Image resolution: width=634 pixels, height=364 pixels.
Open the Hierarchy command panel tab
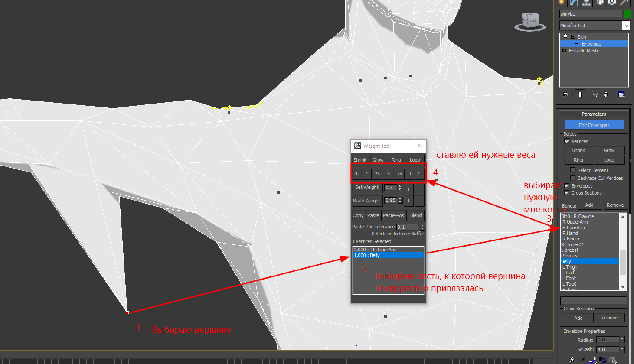click(x=586, y=2)
